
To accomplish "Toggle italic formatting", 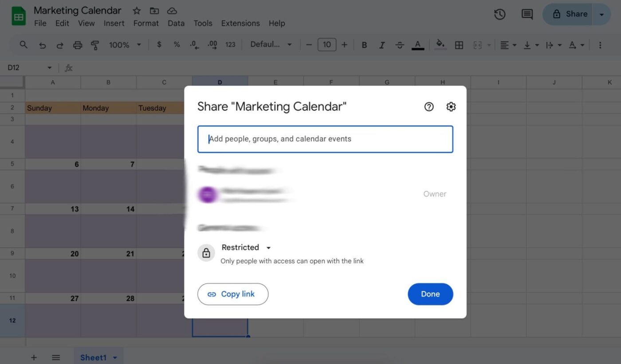I will click(381, 45).
